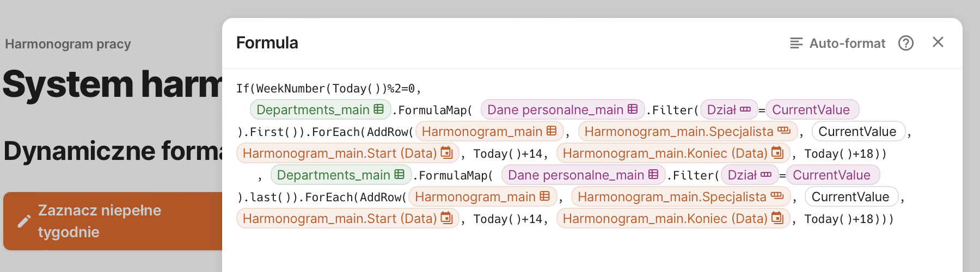Click the second Dane personalne_main chip
Screen dimensions: 980x272
tap(583, 175)
